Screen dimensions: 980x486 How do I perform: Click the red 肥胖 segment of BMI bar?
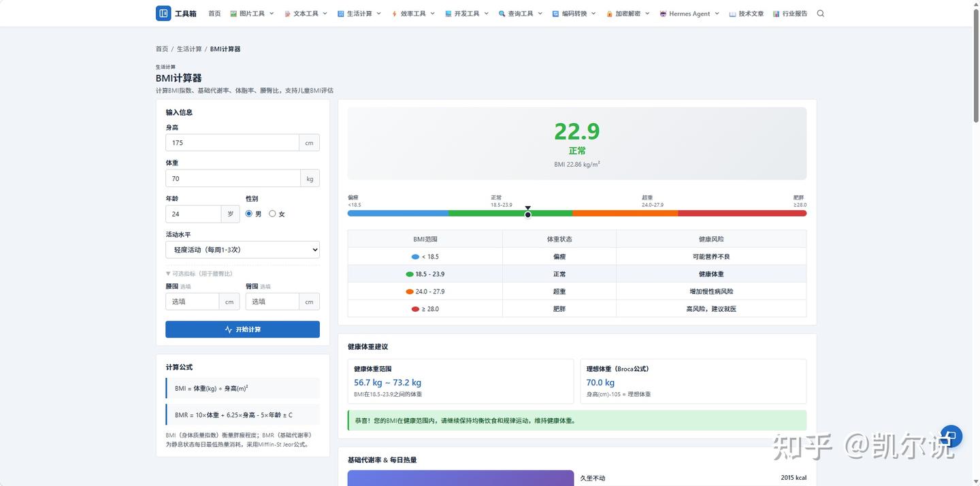pos(742,213)
